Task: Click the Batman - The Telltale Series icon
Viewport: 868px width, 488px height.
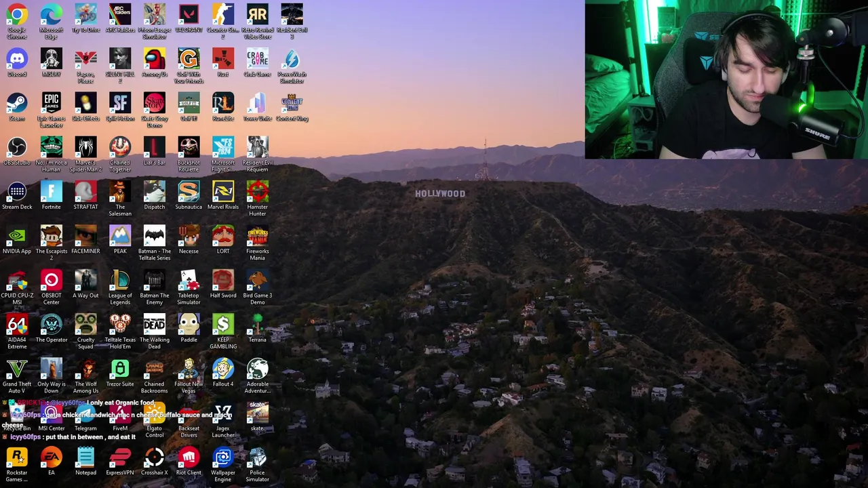Action: (x=155, y=236)
